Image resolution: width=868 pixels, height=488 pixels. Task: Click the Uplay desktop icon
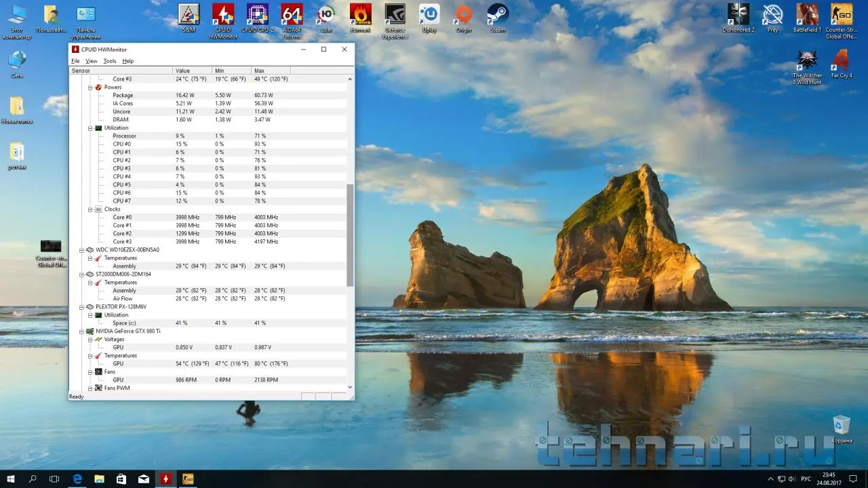click(x=429, y=15)
